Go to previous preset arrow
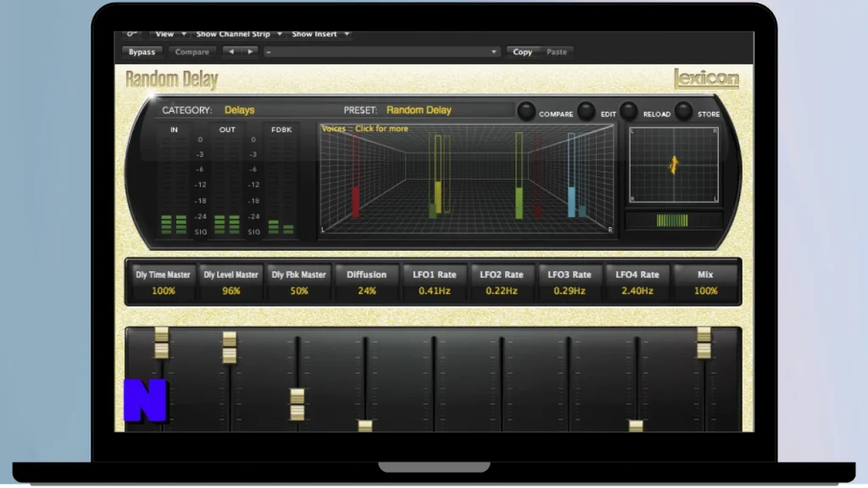Screen dimensions: 868x488 [231, 52]
